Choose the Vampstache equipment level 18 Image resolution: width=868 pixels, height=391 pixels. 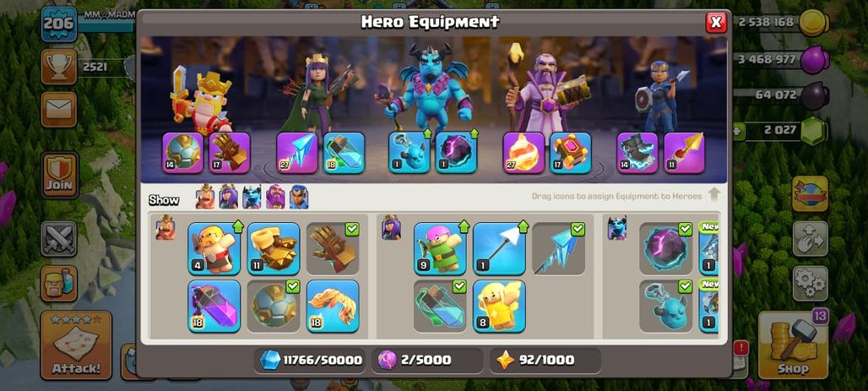332,307
